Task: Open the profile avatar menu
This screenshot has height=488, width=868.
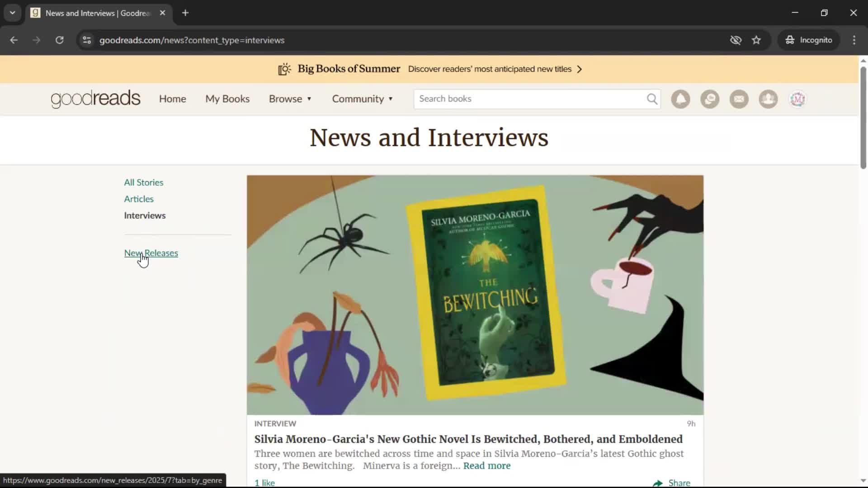Action: [797, 99]
